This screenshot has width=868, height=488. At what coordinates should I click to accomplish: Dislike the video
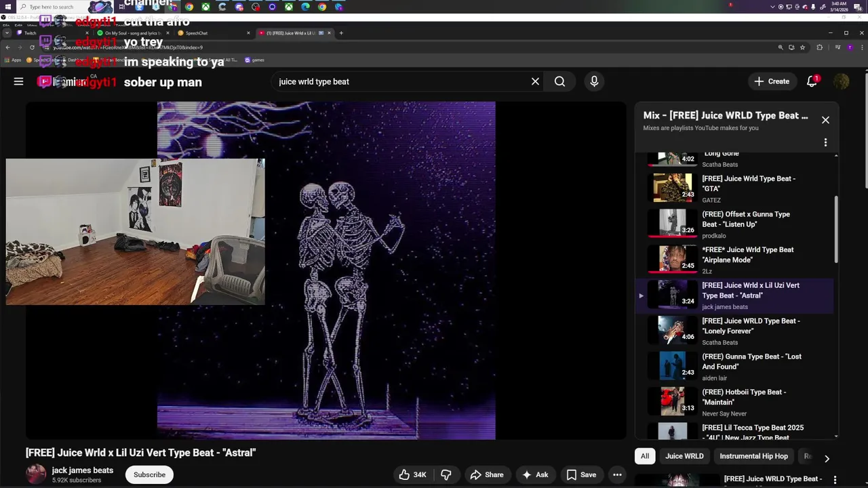point(446,474)
